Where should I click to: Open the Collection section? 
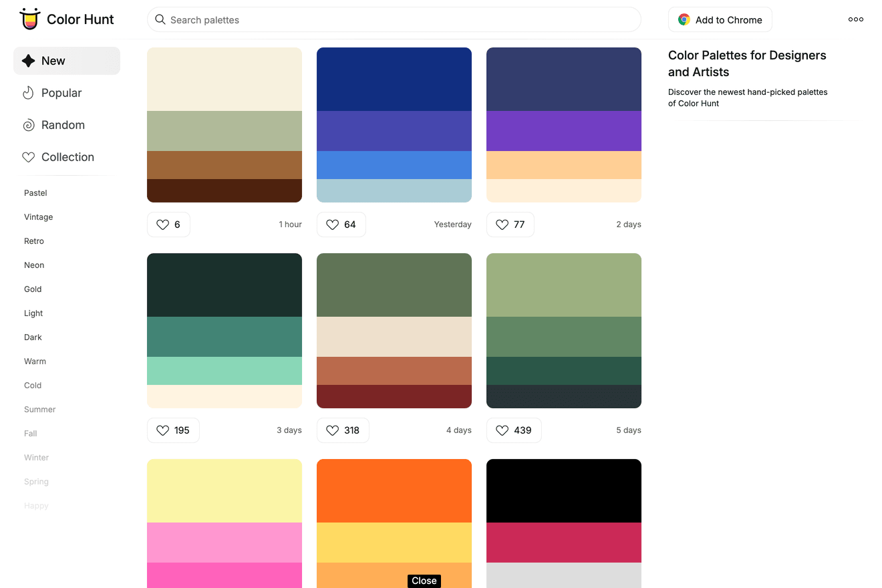pyautogui.click(x=67, y=157)
